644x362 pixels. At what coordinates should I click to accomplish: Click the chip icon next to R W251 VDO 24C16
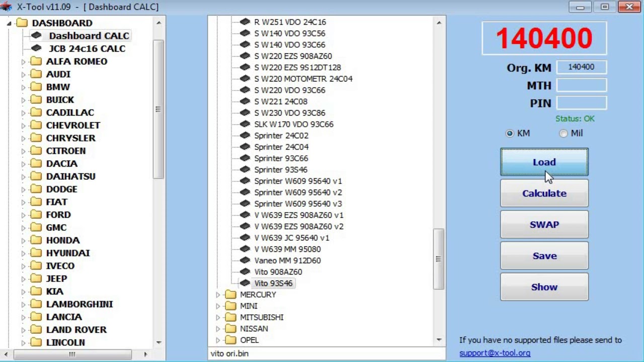(245, 22)
